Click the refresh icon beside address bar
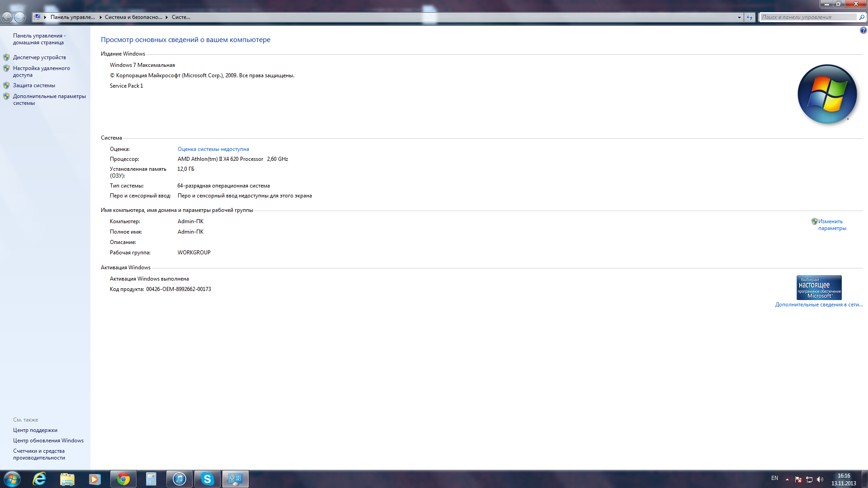The height and width of the screenshot is (488, 868). [750, 17]
